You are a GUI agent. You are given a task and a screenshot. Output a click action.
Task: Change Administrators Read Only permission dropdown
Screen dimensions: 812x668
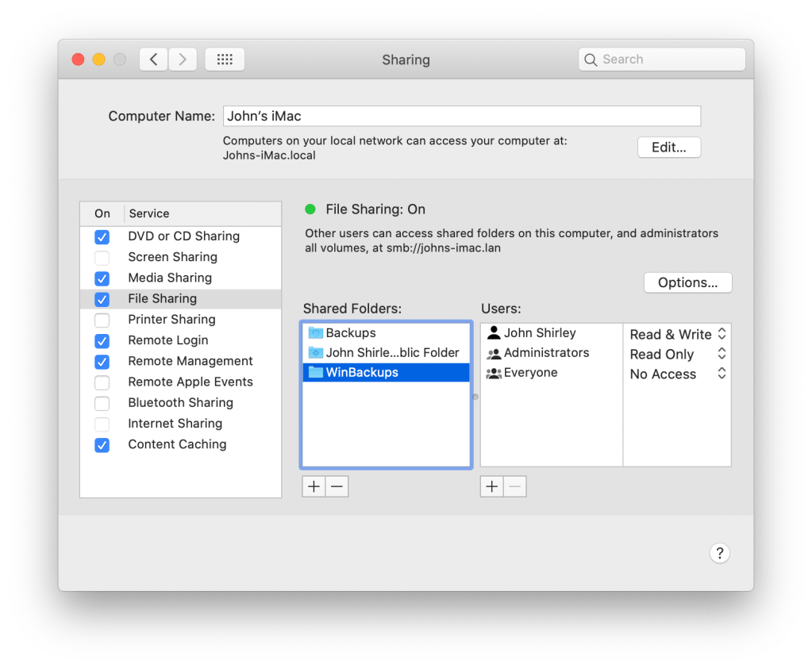pyautogui.click(x=678, y=355)
